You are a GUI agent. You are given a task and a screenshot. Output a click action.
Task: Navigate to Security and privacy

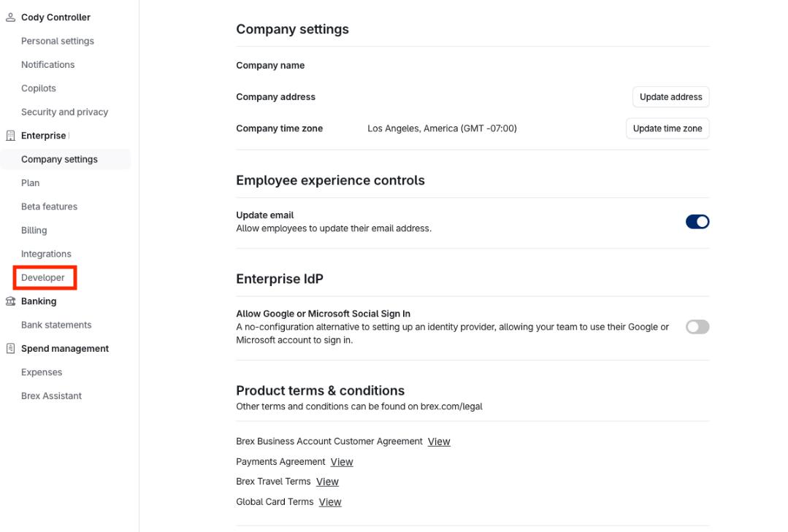point(64,112)
